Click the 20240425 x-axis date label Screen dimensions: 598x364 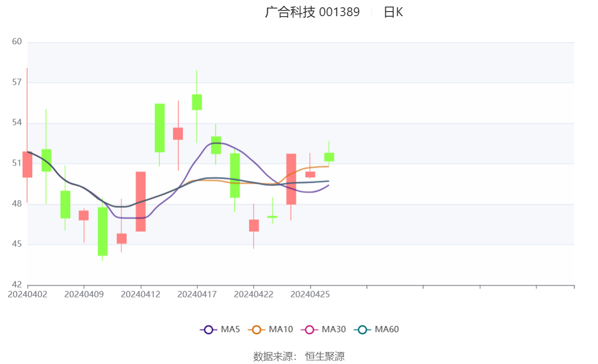[x=310, y=294]
